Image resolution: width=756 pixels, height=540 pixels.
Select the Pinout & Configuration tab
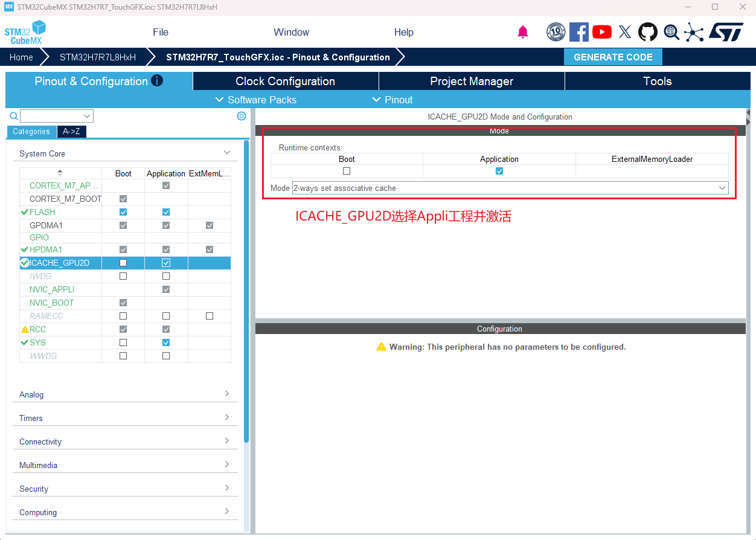click(x=99, y=81)
